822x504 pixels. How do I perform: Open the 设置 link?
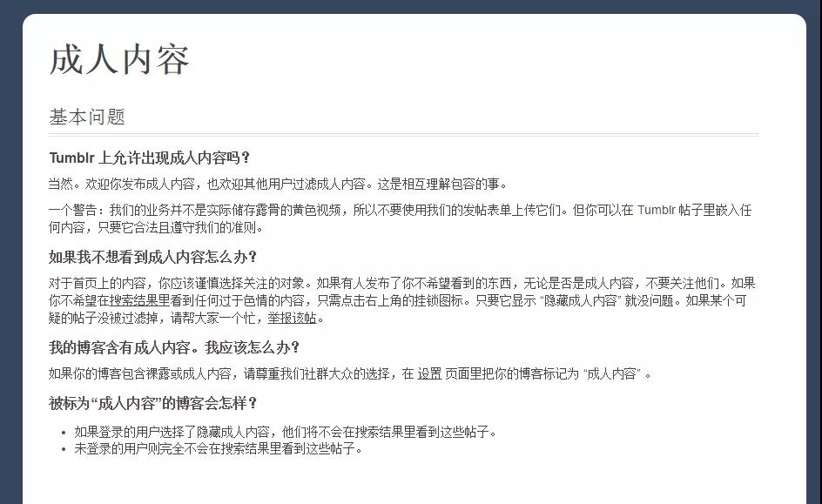pyautogui.click(x=429, y=374)
